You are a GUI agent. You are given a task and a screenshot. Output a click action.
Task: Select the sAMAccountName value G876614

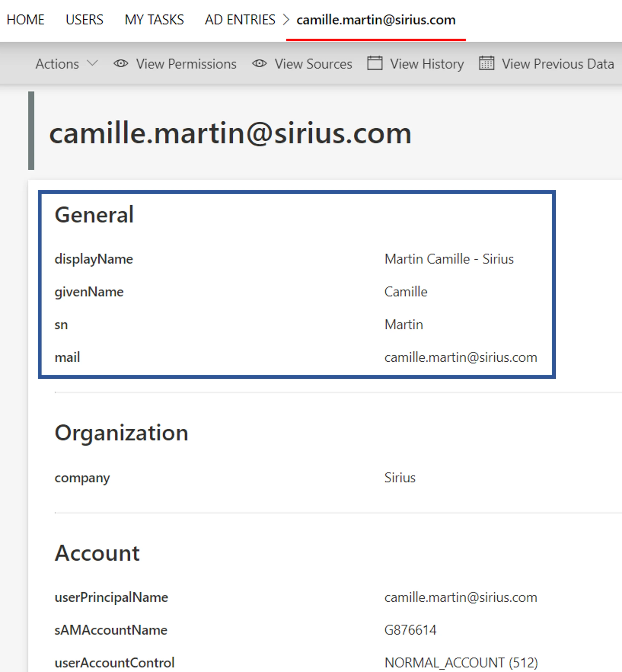410,630
